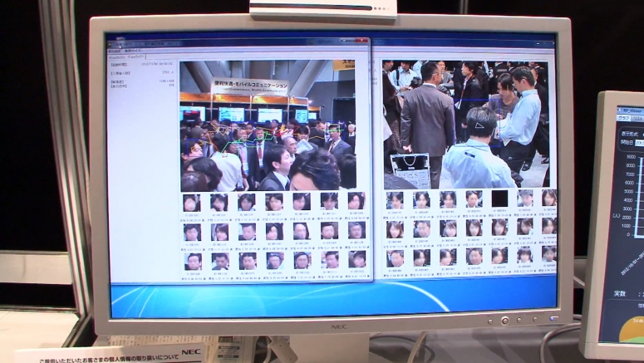644x363 pixels.
Task: Close the left face detection window
Action: click(361, 41)
